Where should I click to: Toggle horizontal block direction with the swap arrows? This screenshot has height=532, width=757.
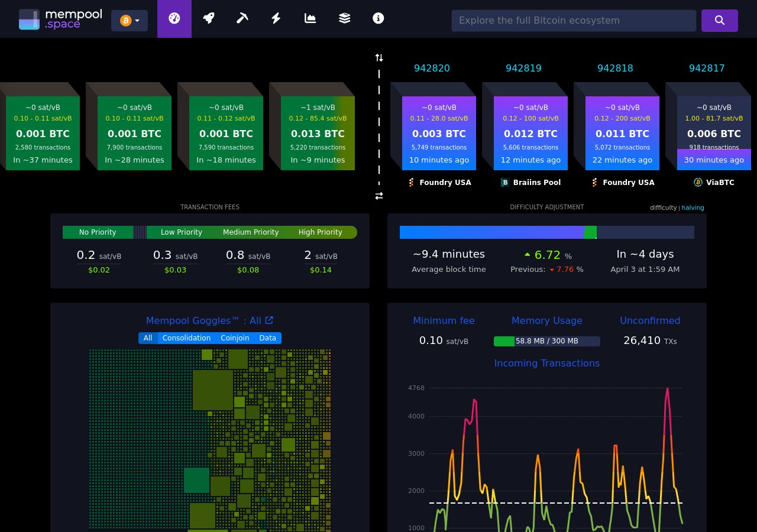[378, 196]
